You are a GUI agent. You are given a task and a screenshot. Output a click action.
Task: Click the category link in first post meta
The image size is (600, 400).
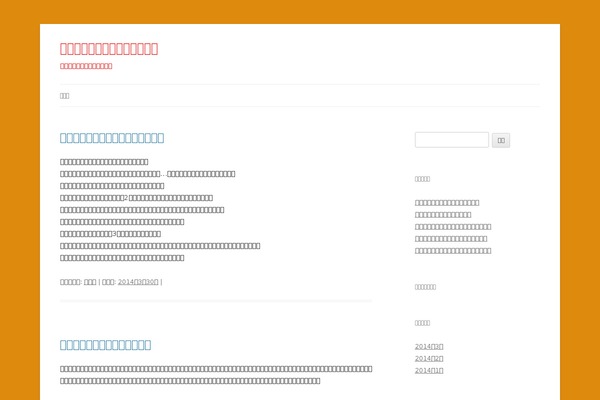pos(90,282)
